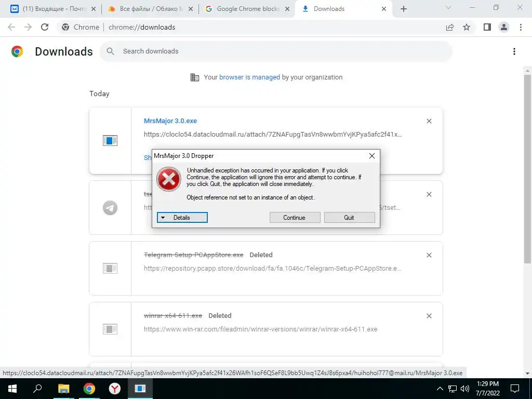The width and height of the screenshot is (532, 399).
Task: Click the winrar-x64-611.exe file icon
Action: 110,329
